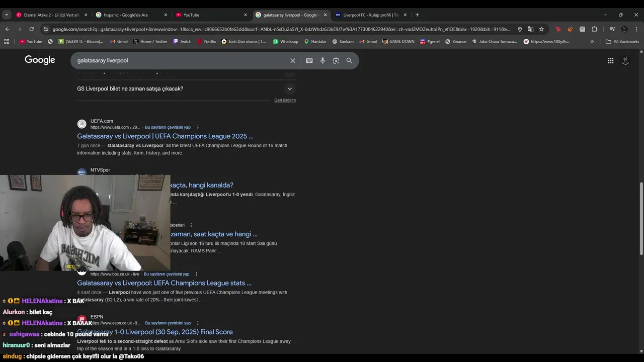Clear the Google search box with X
Image resolution: width=644 pixels, height=362 pixels.
[293, 60]
